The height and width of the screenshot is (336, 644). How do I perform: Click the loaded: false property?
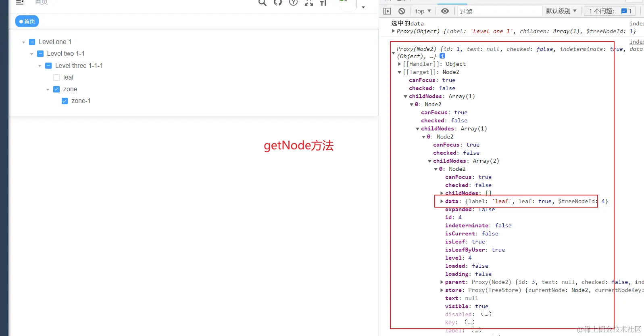coord(467,266)
